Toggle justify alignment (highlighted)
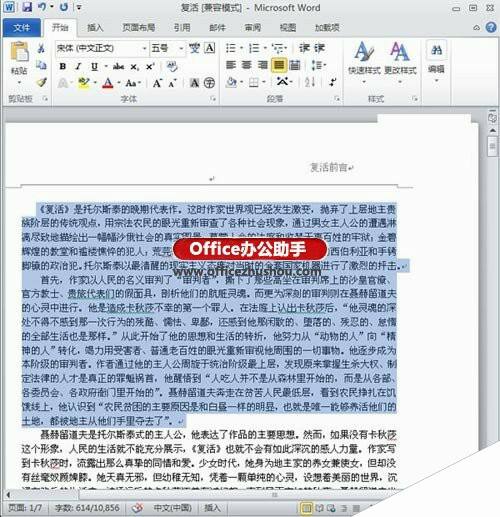 279,65
